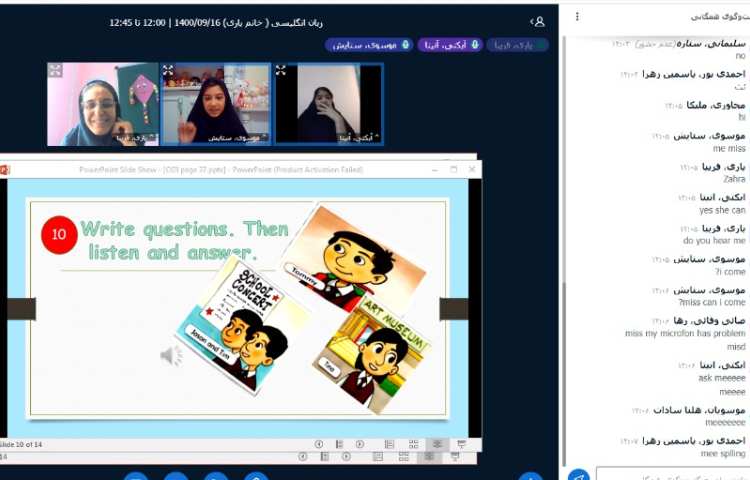The image size is (750, 480).
Task: Click the left dark slide navigation tab
Action: (18, 309)
